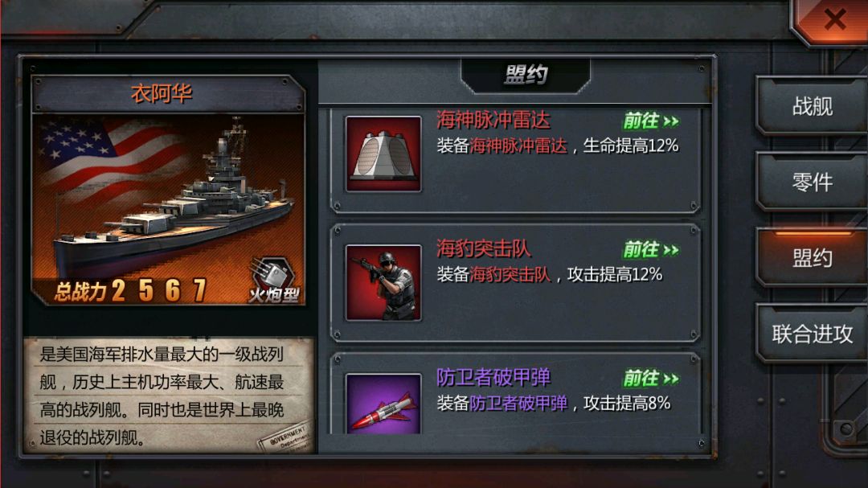
Task: Switch to the 零件 tab
Action: click(x=812, y=182)
